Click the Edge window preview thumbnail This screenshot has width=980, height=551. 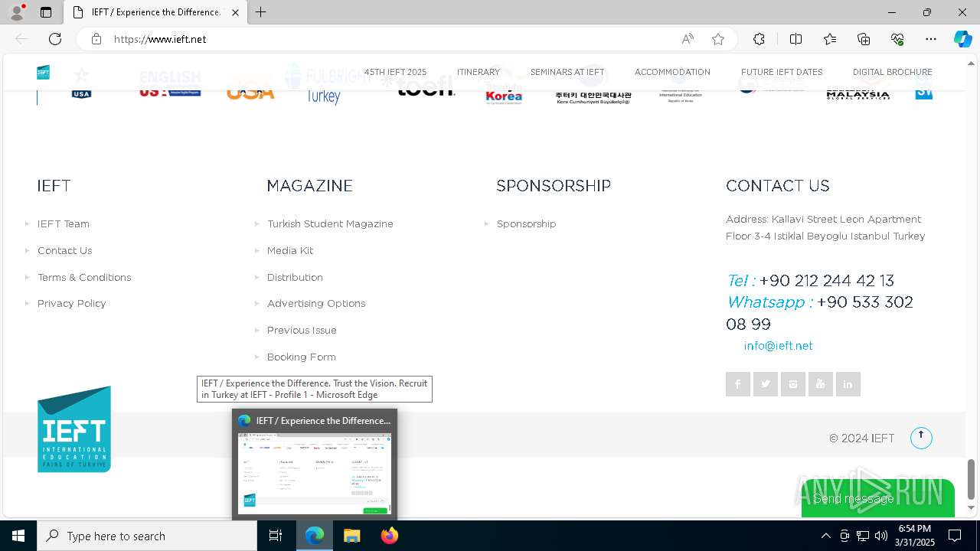click(315, 473)
